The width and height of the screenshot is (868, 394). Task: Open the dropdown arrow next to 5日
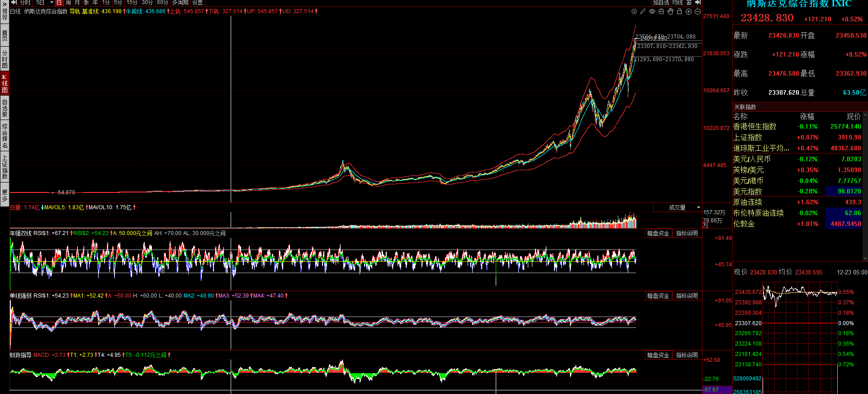tap(52, 3)
